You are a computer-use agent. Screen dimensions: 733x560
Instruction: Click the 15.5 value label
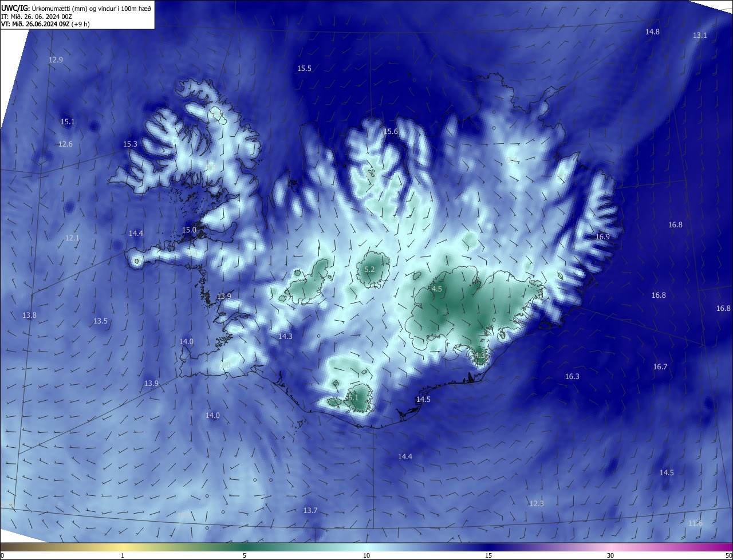click(x=304, y=69)
